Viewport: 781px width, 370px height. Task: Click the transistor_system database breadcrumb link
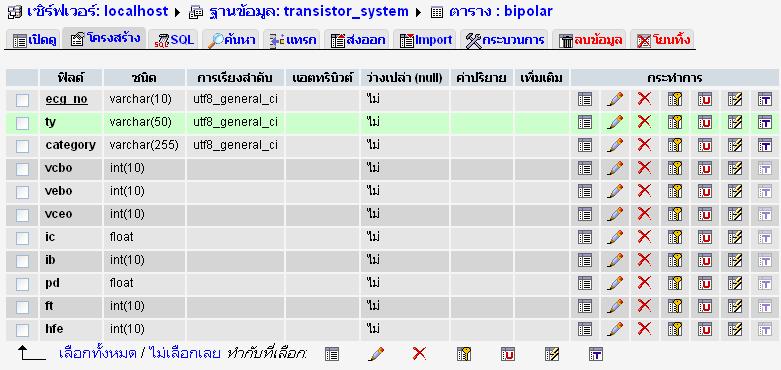(346, 11)
